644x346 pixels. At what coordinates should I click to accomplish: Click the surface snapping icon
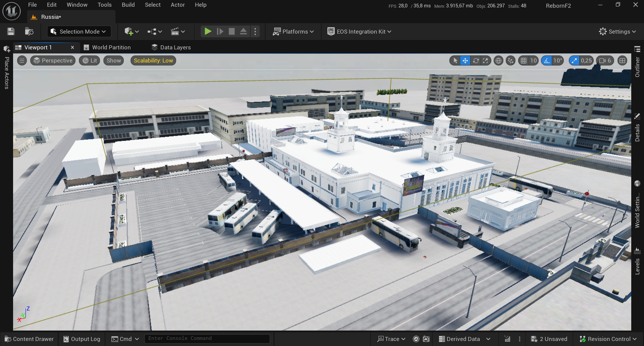[510, 61]
